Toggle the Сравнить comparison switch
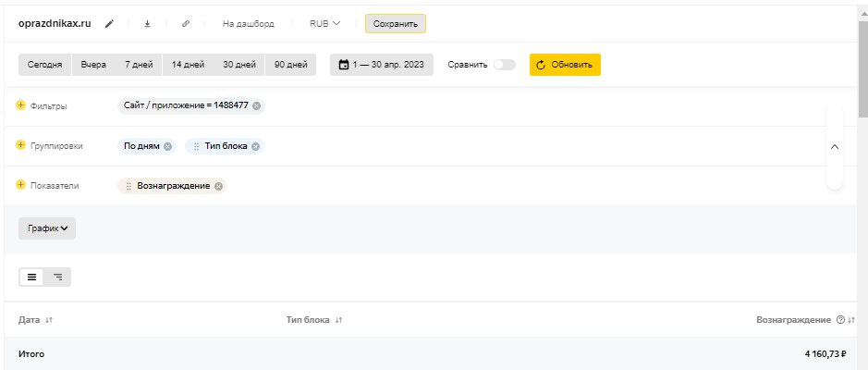Screen dimensions: 868x370 pos(505,65)
